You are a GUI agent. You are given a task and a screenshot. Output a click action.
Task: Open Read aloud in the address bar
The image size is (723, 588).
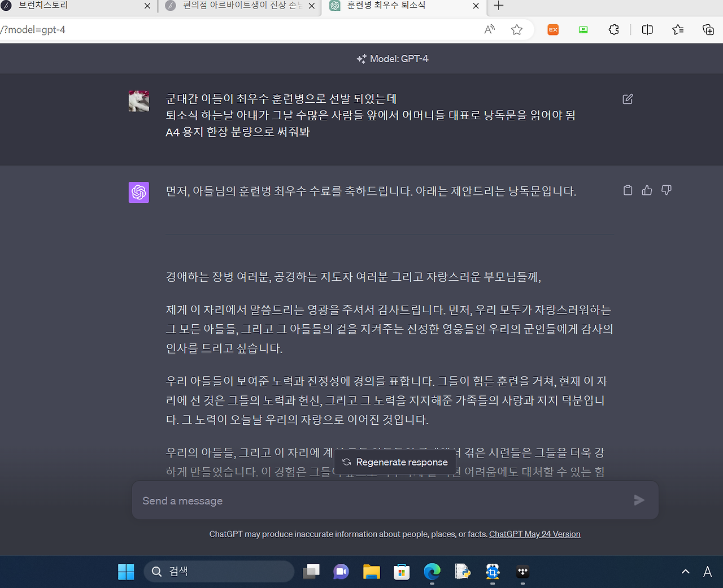490,29
